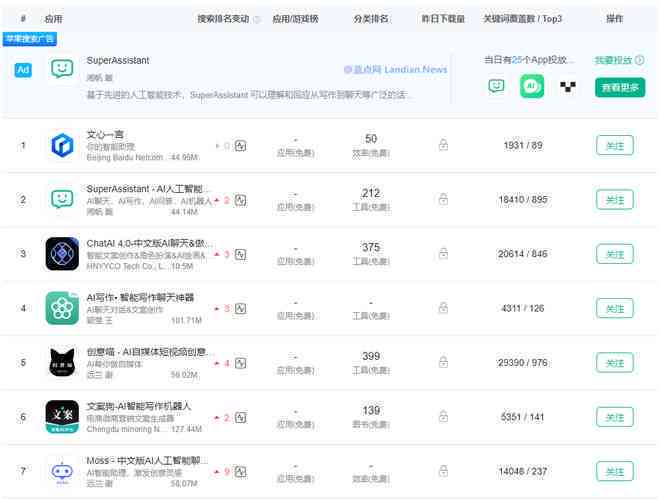Open the Moss robot app icon
Viewport: 660px width, 499px height.
click(62, 472)
